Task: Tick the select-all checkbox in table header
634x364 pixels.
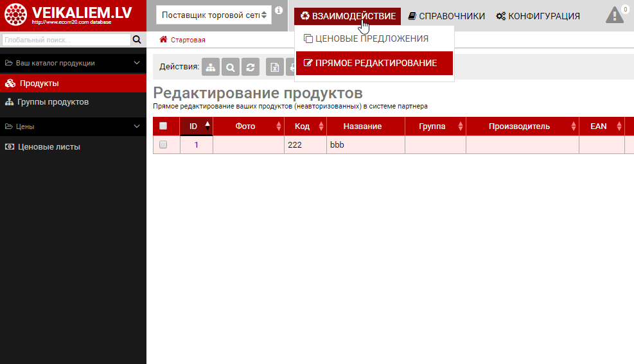Action: [x=163, y=126]
